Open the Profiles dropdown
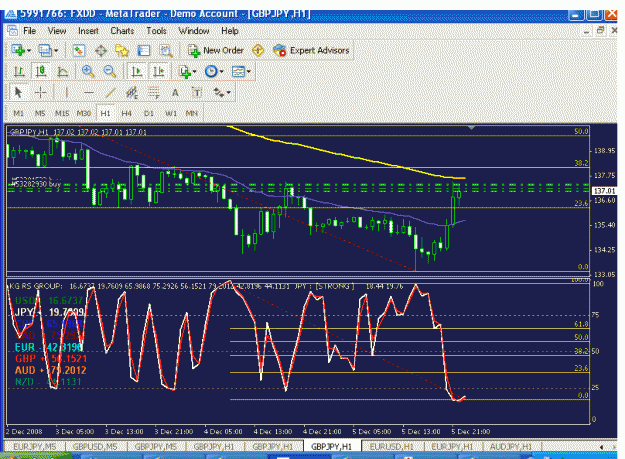625x459 pixels. [47, 51]
